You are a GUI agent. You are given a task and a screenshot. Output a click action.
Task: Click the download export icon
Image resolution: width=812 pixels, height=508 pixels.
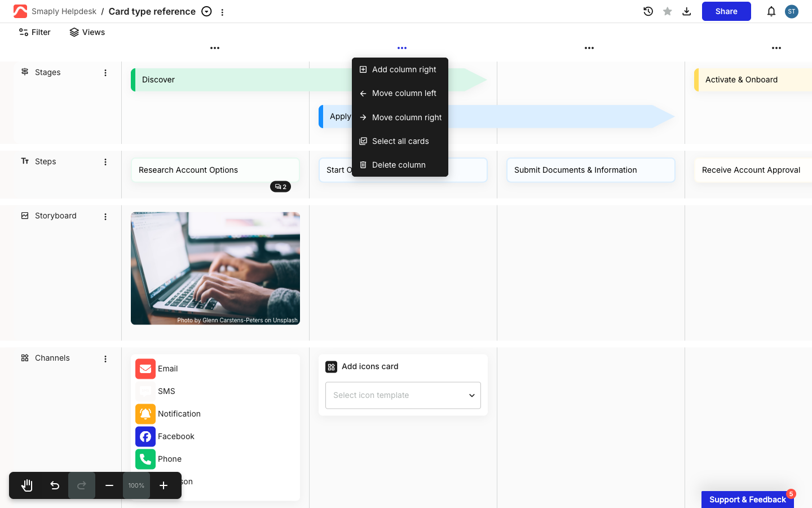point(687,11)
